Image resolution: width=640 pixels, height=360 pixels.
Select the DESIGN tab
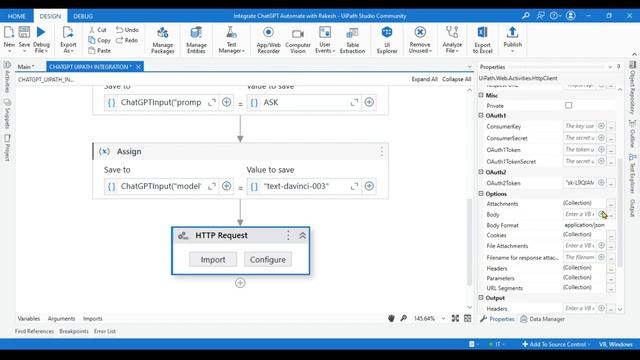point(50,16)
